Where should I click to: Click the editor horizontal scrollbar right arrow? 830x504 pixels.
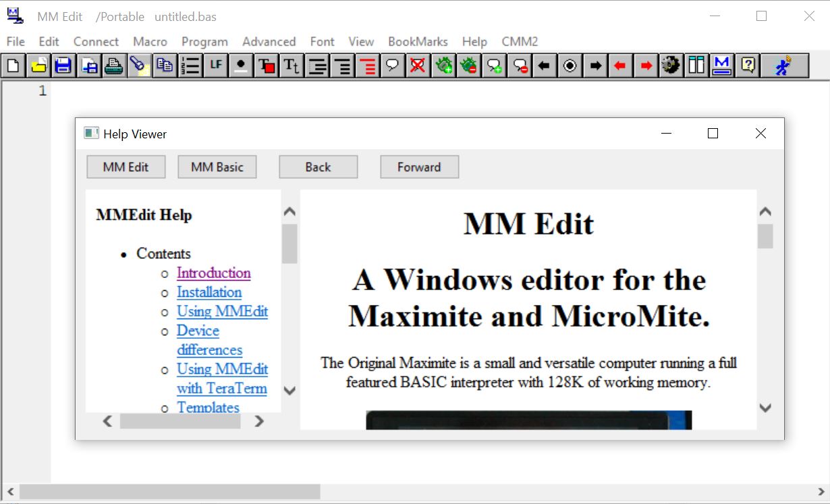(x=821, y=492)
